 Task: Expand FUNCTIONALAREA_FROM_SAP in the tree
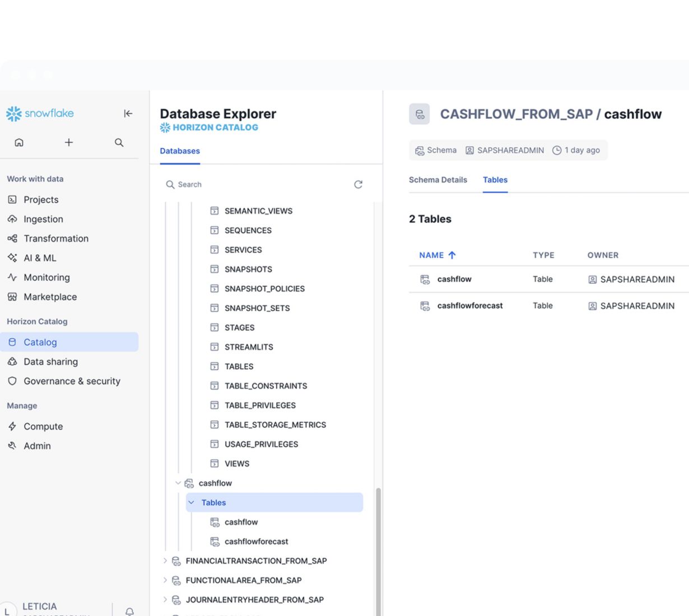(x=165, y=581)
